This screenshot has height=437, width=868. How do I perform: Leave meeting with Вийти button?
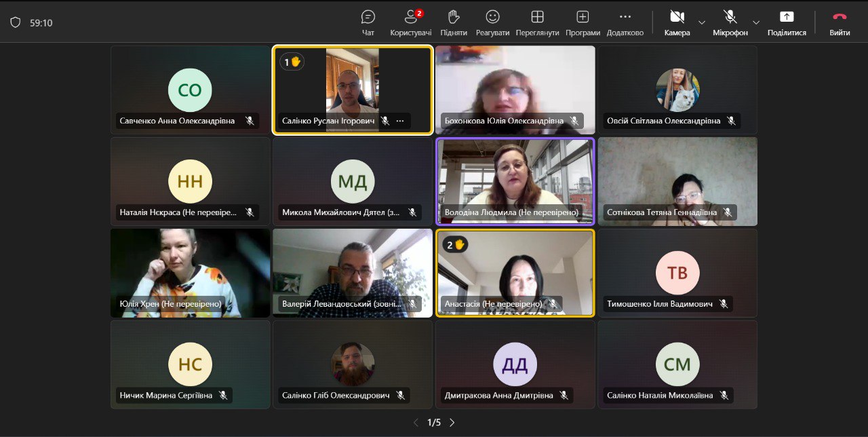[840, 22]
